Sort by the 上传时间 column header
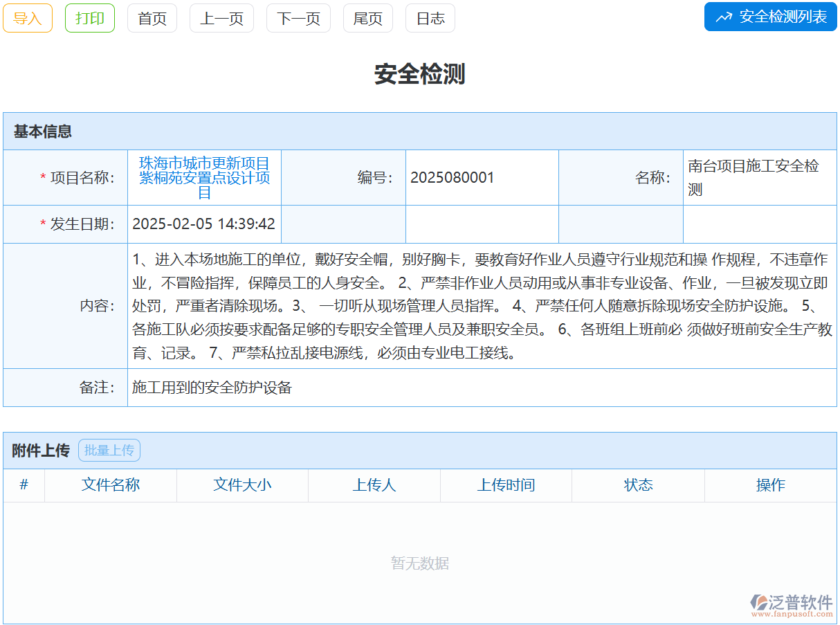The image size is (840, 625). point(506,485)
